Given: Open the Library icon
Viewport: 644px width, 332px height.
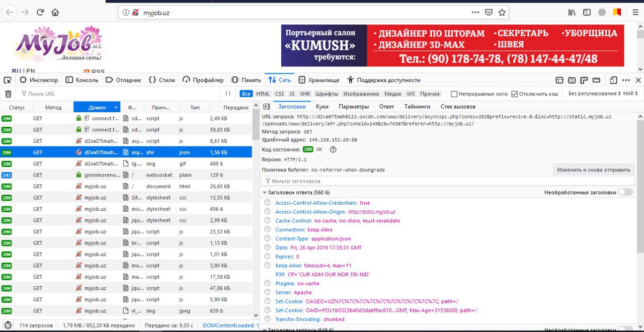Looking at the screenshot, I should pyautogui.click(x=572, y=12).
